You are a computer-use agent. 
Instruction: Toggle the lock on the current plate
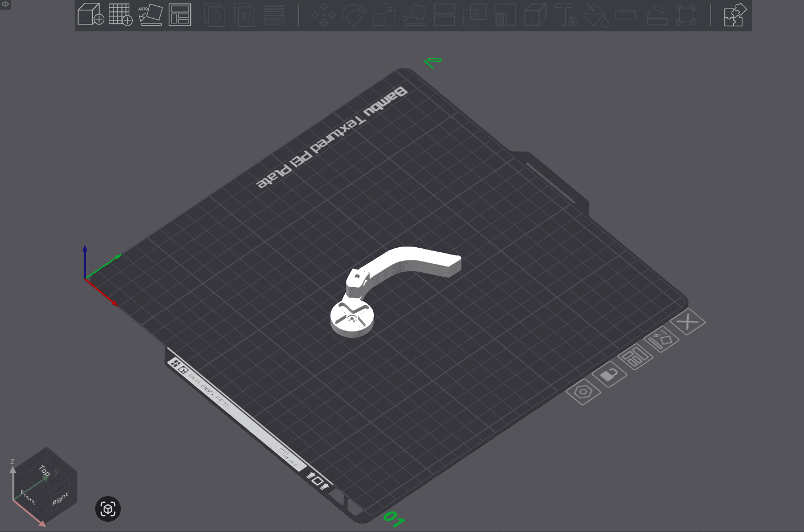coord(609,375)
